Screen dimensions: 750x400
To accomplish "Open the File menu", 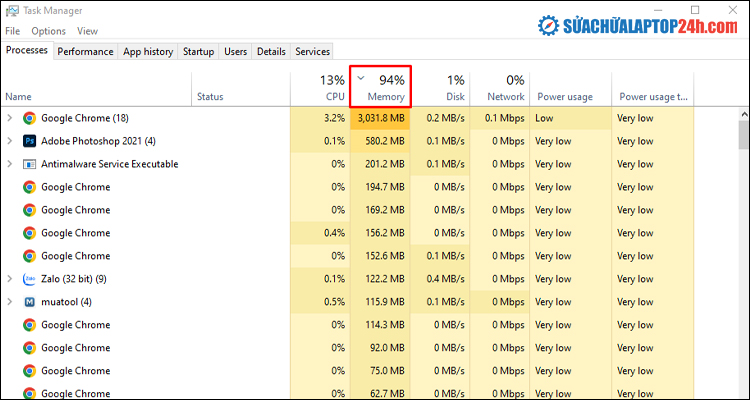I will pos(12,31).
